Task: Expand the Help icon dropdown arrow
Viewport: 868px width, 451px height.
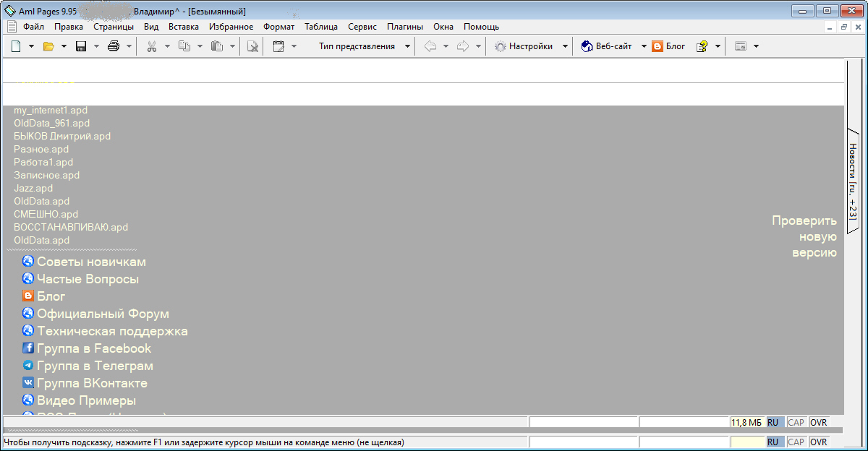Action: 718,46
